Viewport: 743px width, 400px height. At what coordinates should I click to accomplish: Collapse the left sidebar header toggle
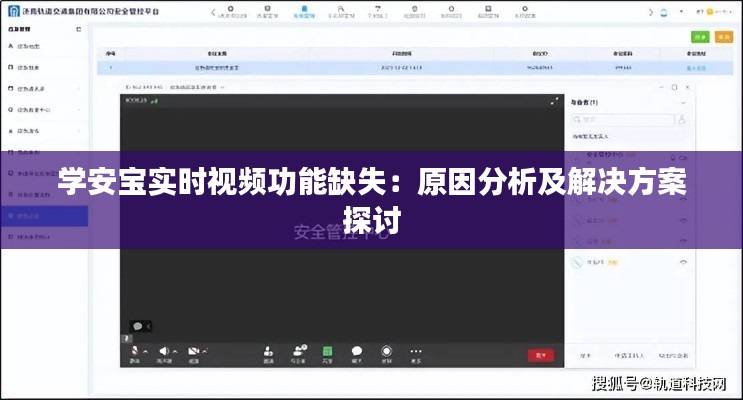point(79,30)
